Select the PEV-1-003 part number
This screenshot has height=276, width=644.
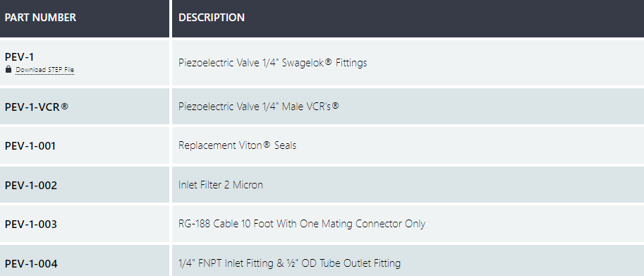[x=31, y=224]
